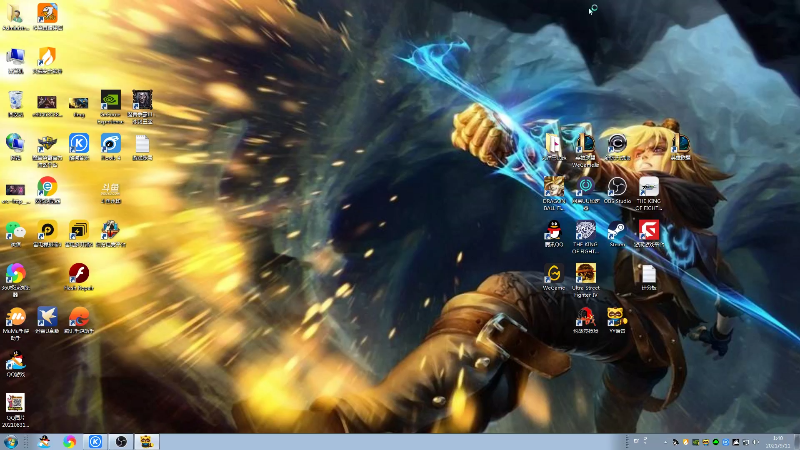Open the Windows Start menu

pyautogui.click(x=10, y=442)
